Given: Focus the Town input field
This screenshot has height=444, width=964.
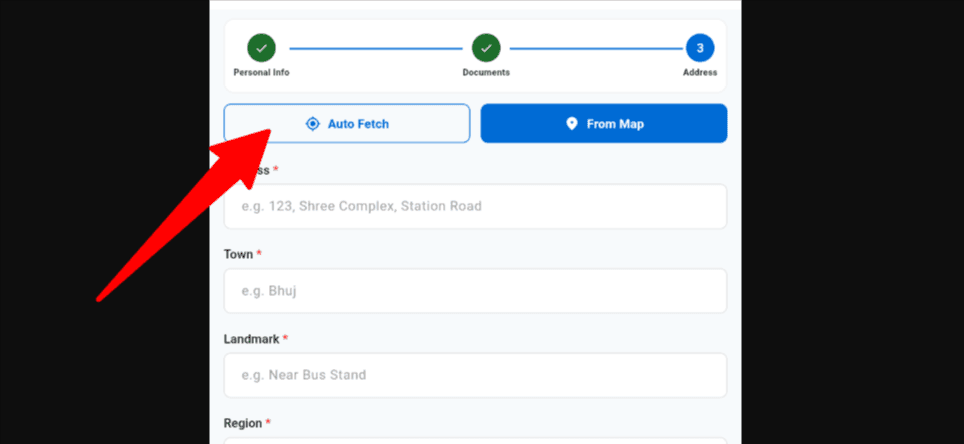Looking at the screenshot, I should tap(475, 291).
